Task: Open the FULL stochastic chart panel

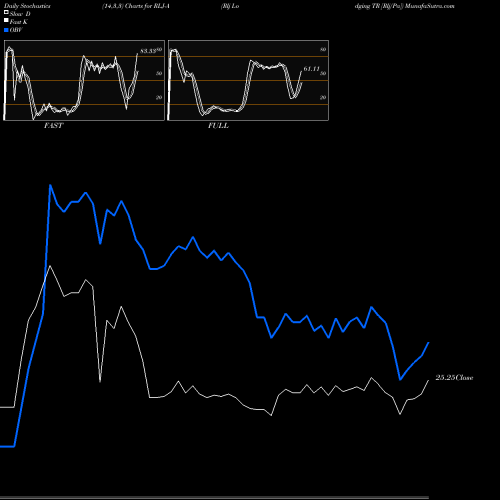Action: coord(248,80)
